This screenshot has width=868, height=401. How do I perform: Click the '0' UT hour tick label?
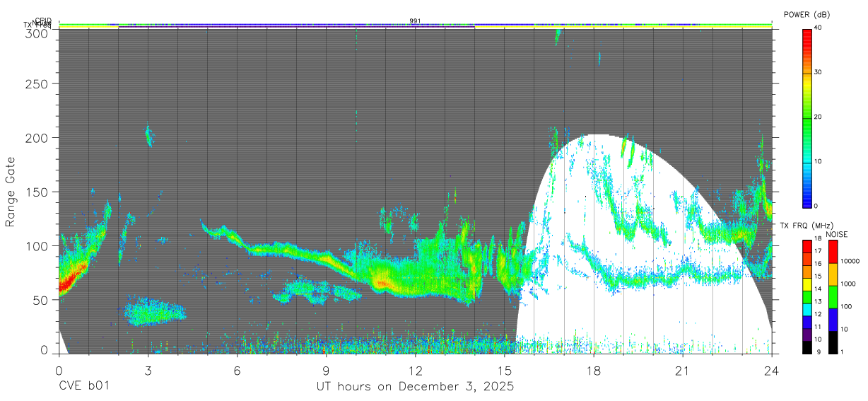coord(59,370)
